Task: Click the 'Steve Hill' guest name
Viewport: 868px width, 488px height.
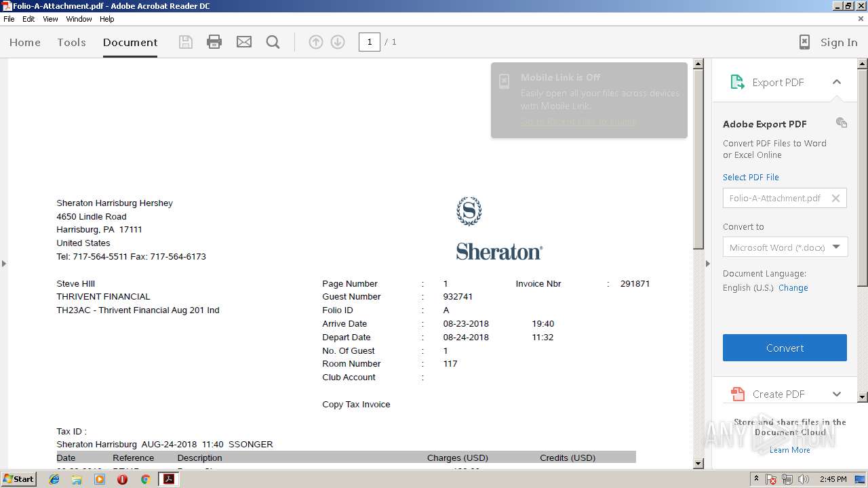Action: click(75, 284)
